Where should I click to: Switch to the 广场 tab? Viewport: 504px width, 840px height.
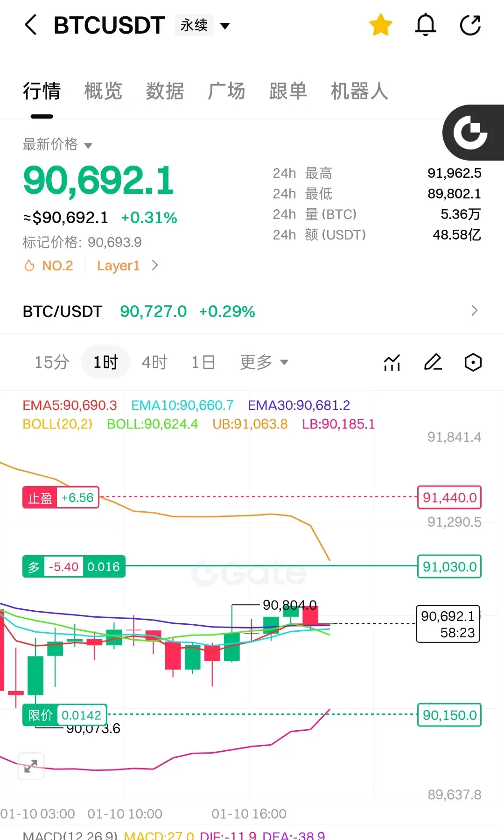tap(226, 91)
